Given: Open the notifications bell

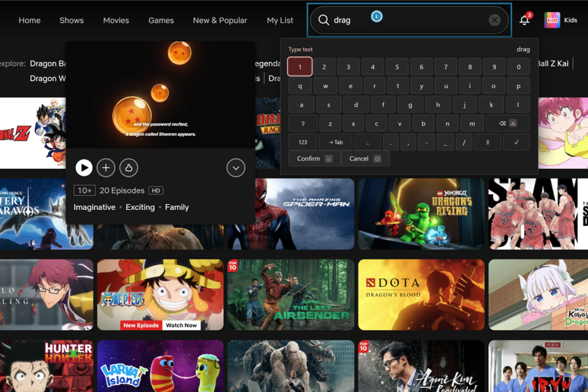Looking at the screenshot, I should 525,20.
